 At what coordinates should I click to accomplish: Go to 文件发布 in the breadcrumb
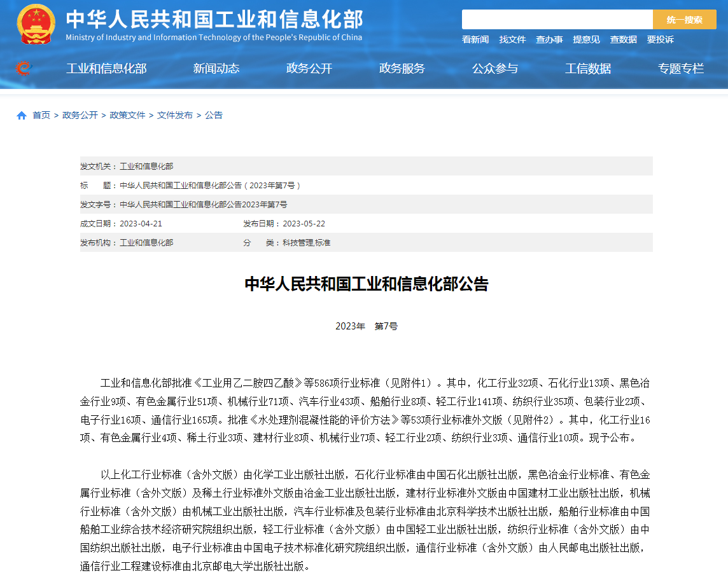tap(174, 115)
